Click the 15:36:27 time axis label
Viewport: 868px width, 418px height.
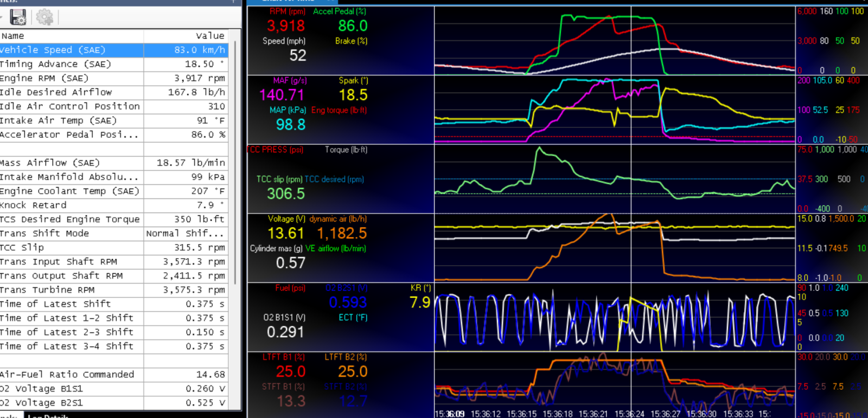(665, 414)
